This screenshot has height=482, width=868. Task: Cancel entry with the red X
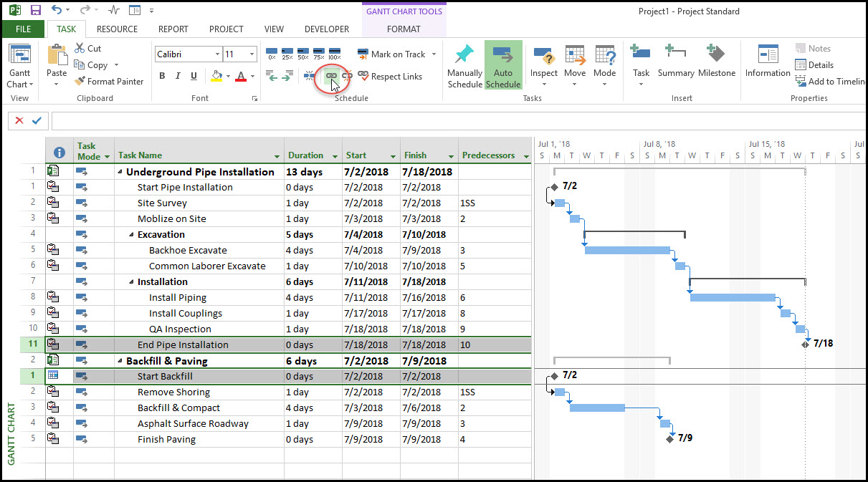click(x=19, y=121)
